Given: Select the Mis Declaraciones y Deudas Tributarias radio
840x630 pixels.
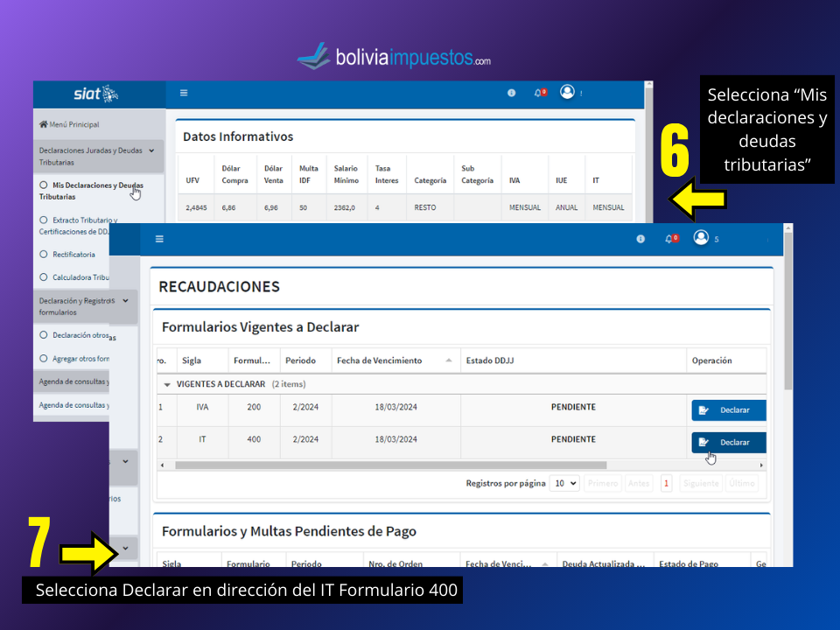Looking at the screenshot, I should click(44, 185).
